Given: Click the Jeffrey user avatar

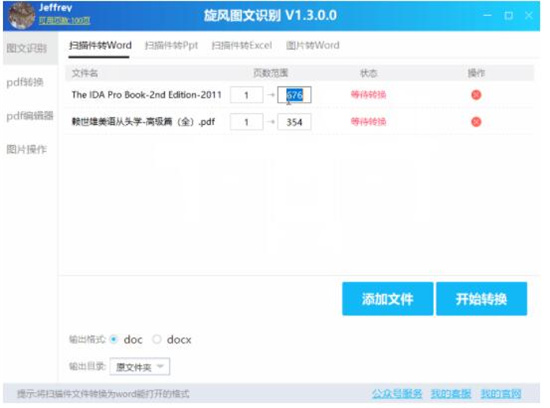Looking at the screenshot, I should click(22, 15).
